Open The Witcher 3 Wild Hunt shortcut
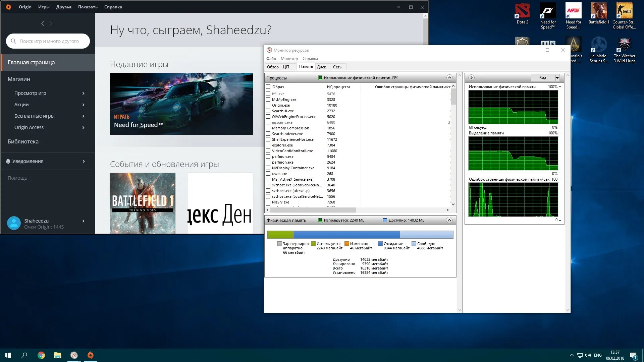 click(624, 50)
